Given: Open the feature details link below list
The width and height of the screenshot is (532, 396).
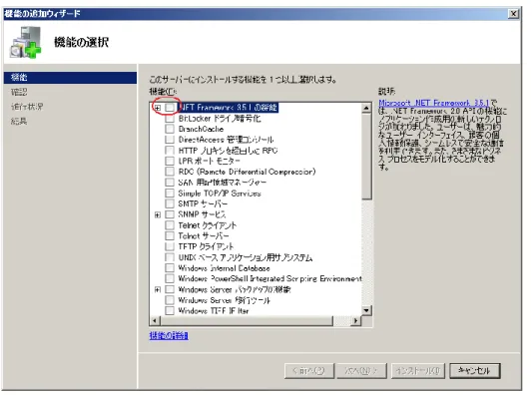Looking at the screenshot, I should pyautogui.click(x=169, y=335).
